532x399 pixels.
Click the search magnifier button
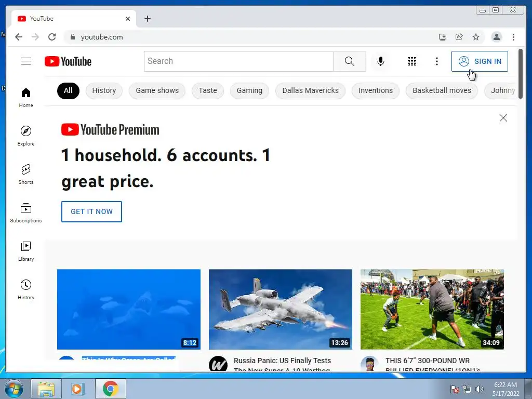point(350,61)
